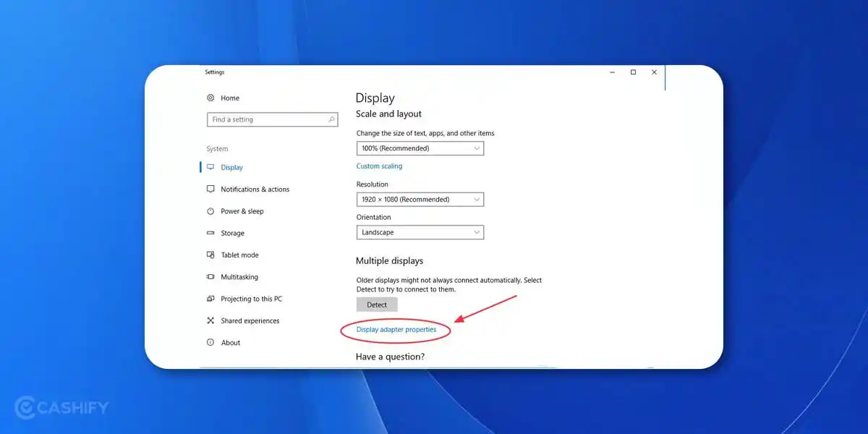This screenshot has height=434, width=868.
Task: Click the Display page title
Action: pos(375,98)
